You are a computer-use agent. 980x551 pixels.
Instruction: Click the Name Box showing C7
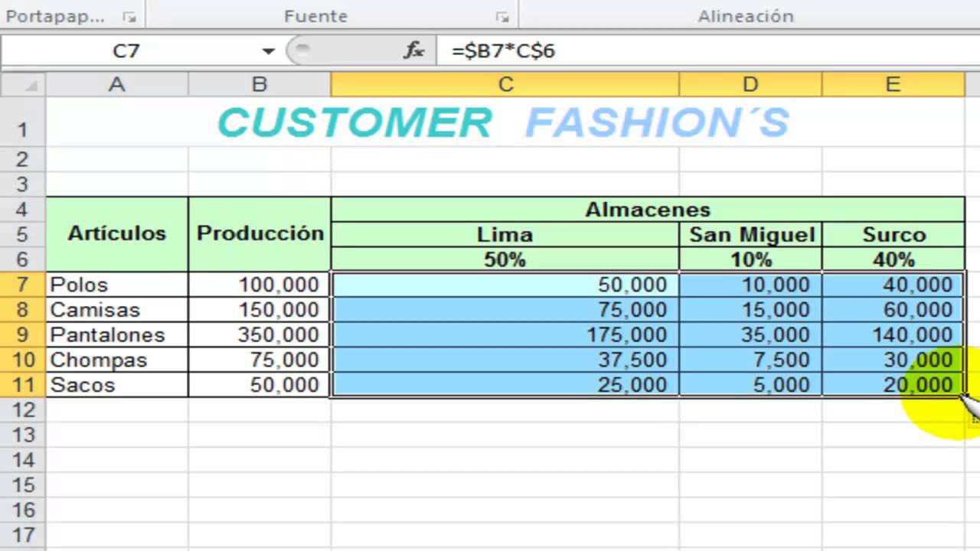coord(127,51)
